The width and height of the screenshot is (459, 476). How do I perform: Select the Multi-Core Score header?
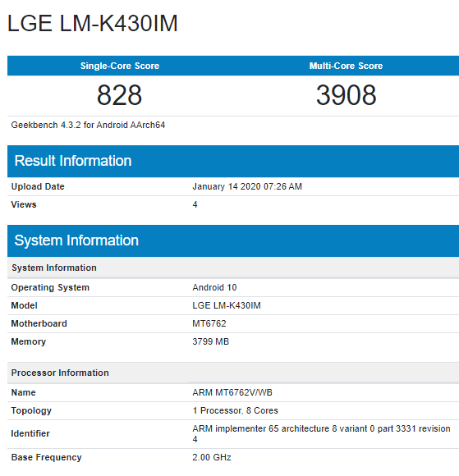pyautogui.click(x=346, y=66)
